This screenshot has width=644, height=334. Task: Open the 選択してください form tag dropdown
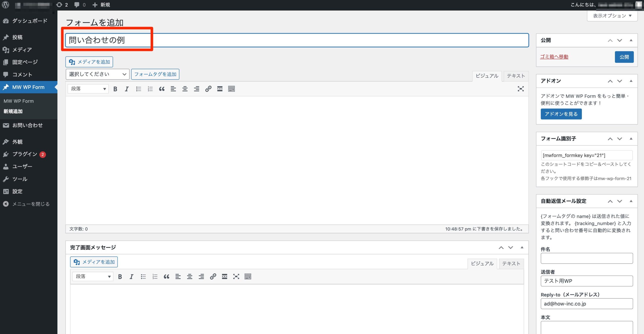97,74
